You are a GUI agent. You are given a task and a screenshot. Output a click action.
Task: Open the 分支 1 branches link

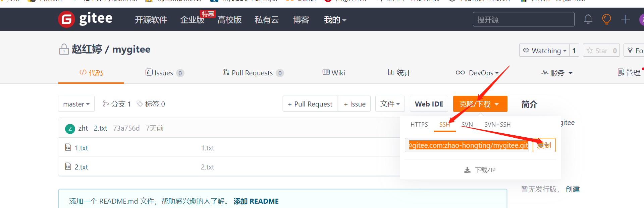coord(117,104)
